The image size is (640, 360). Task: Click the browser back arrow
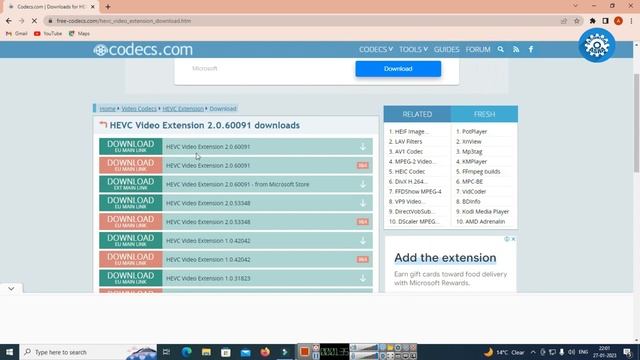pyautogui.click(x=9, y=21)
